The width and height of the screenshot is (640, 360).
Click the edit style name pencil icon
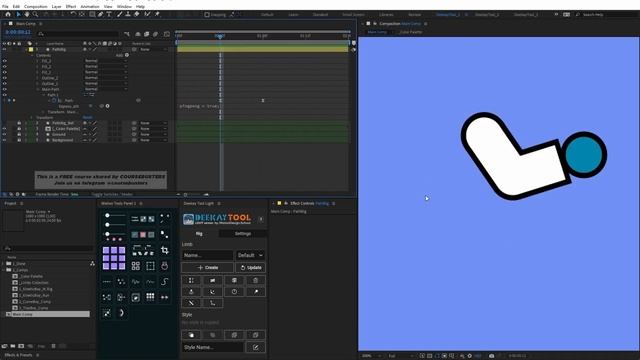pos(256,347)
